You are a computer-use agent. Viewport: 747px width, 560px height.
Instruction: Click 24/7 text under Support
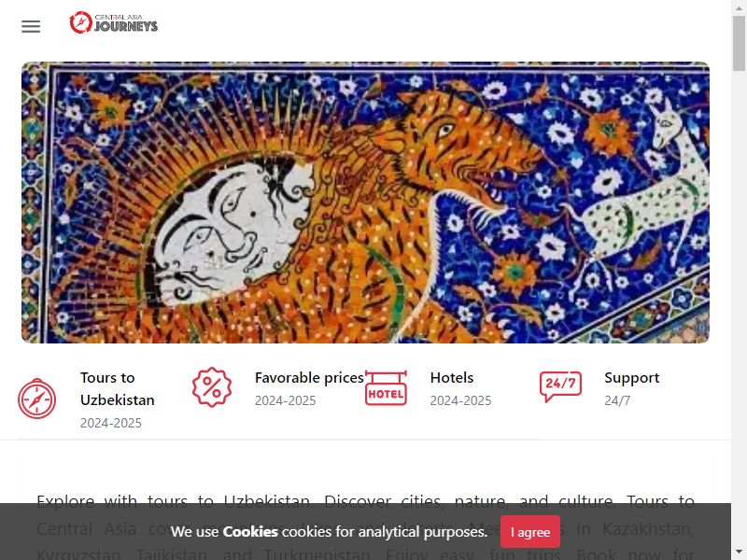(617, 400)
